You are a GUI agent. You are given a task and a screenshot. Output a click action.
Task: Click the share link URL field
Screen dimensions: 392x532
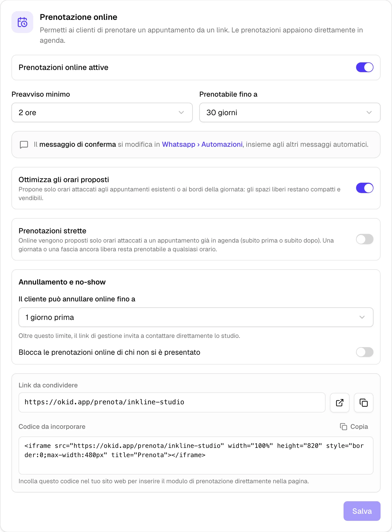pyautogui.click(x=172, y=402)
